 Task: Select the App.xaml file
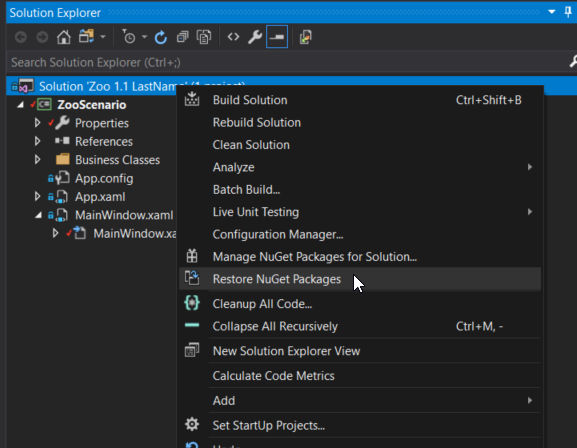click(100, 197)
